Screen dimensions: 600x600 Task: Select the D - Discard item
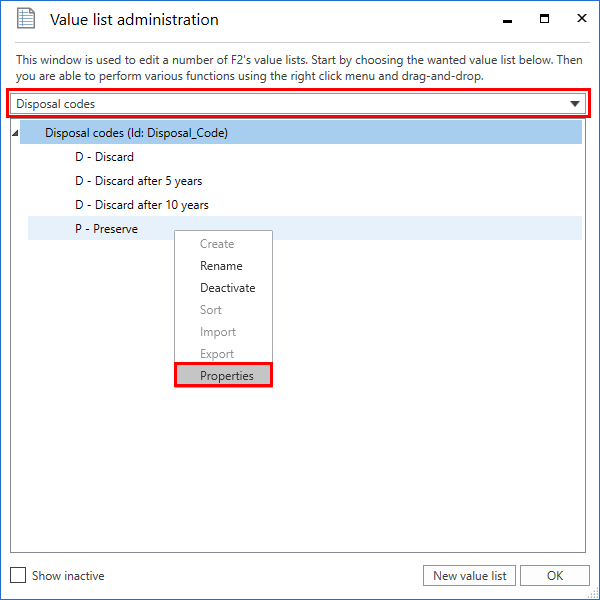(104, 157)
